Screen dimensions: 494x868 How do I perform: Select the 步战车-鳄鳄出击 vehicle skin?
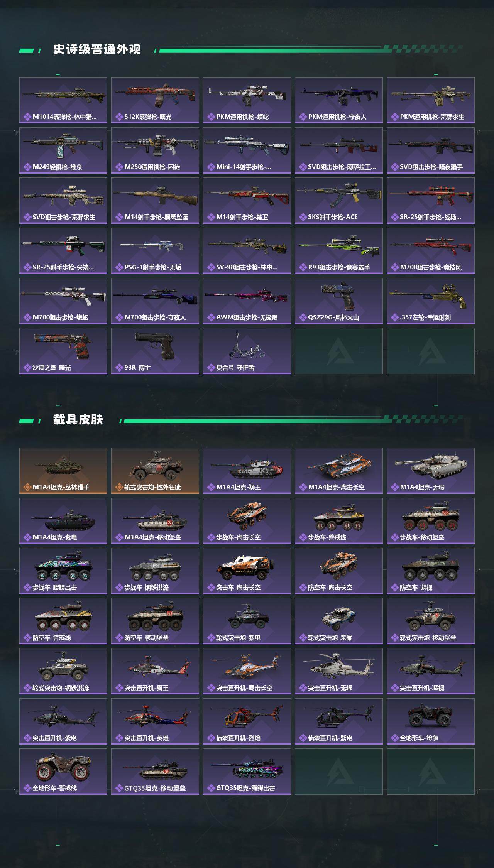(63, 571)
